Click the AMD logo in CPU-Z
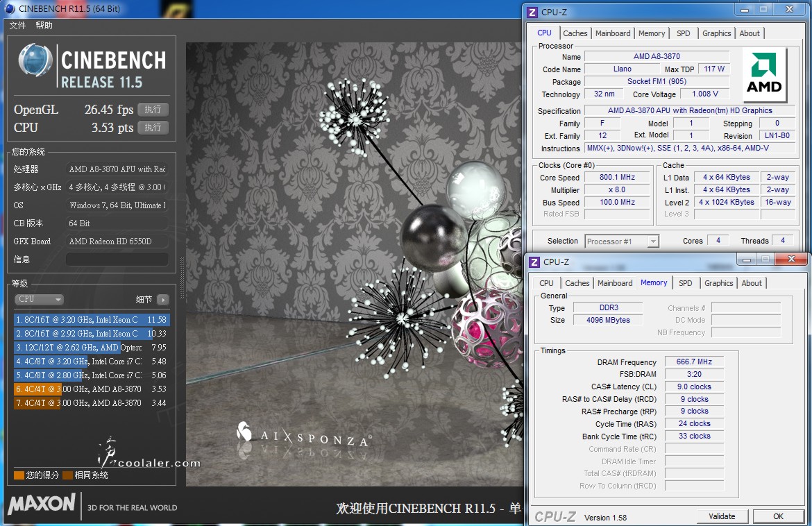The image size is (812, 526). (x=764, y=75)
